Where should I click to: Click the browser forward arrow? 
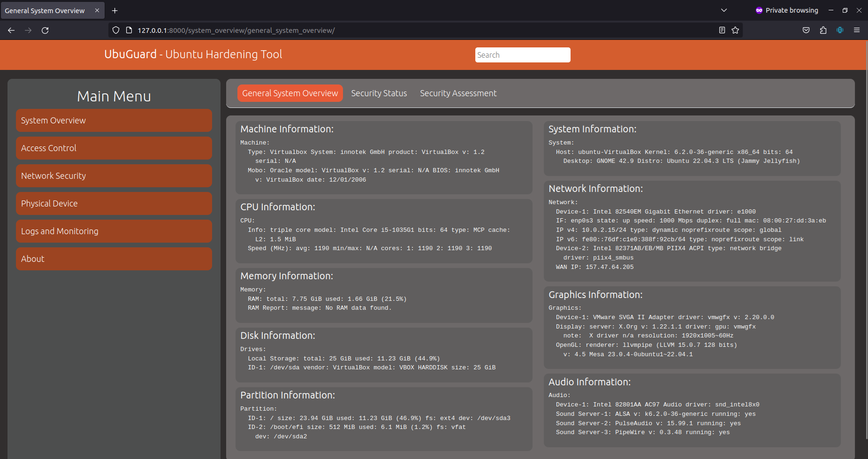pos(28,30)
